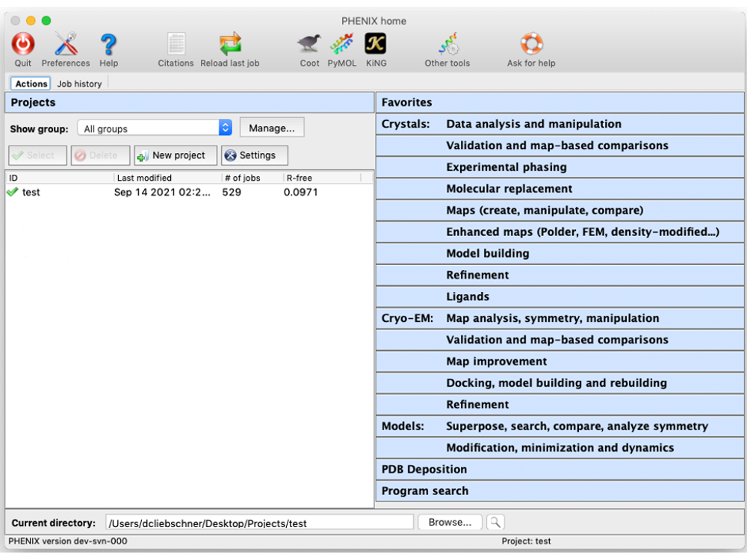
Task: Launch PyMOL from the toolbar
Action: click(342, 46)
